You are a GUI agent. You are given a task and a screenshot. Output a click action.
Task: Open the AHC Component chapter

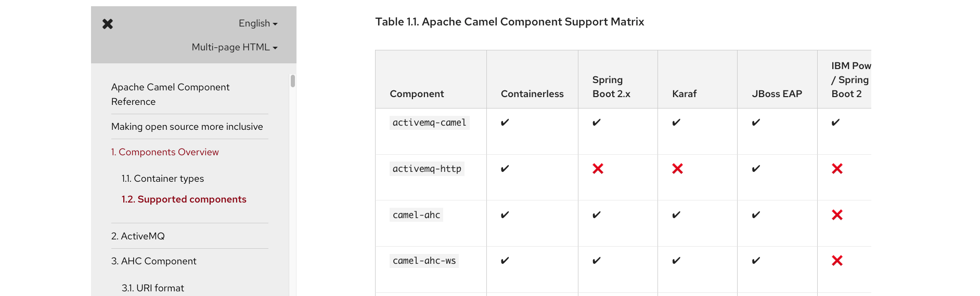[153, 261]
